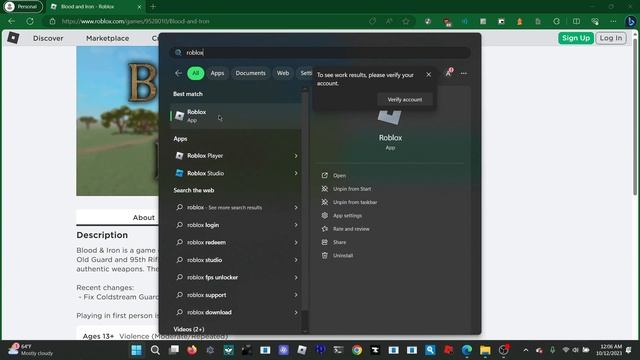Click the taskbar clock and date
Screen dimensions: 640x360
click(609, 350)
